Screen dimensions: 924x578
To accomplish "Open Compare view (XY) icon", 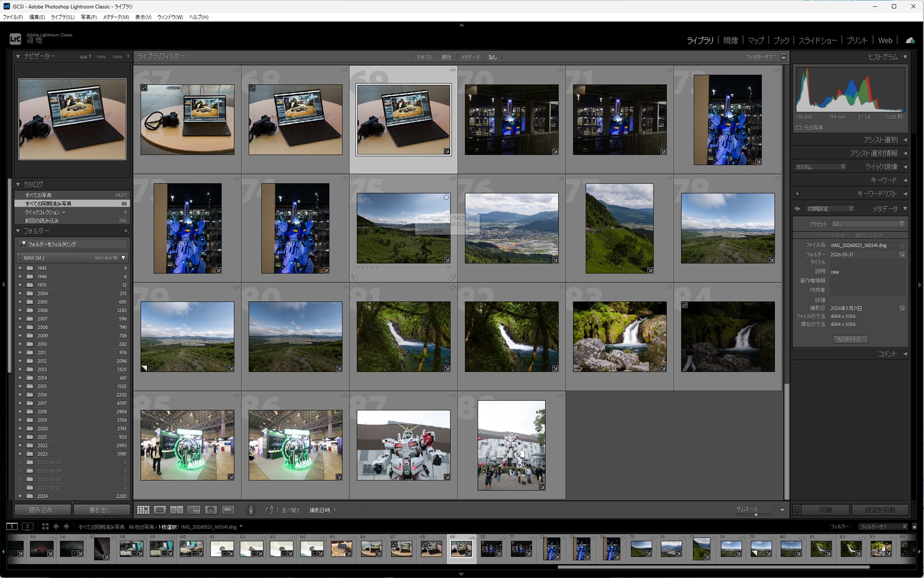I will [177, 510].
